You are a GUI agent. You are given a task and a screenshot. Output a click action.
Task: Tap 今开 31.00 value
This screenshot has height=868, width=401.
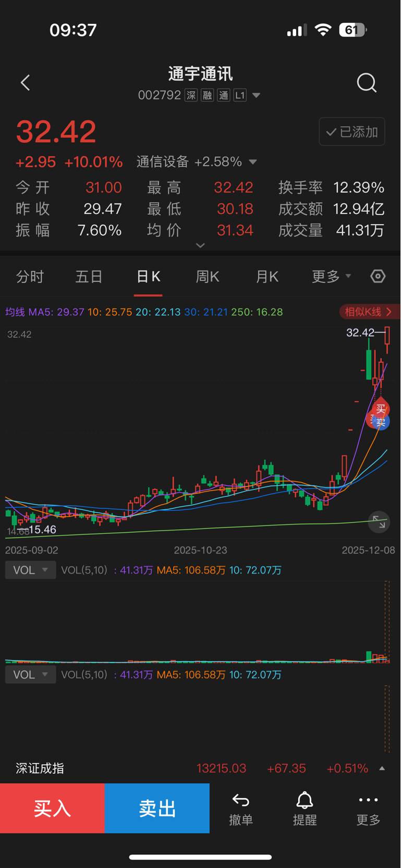pyautogui.click(x=104, y=187)
